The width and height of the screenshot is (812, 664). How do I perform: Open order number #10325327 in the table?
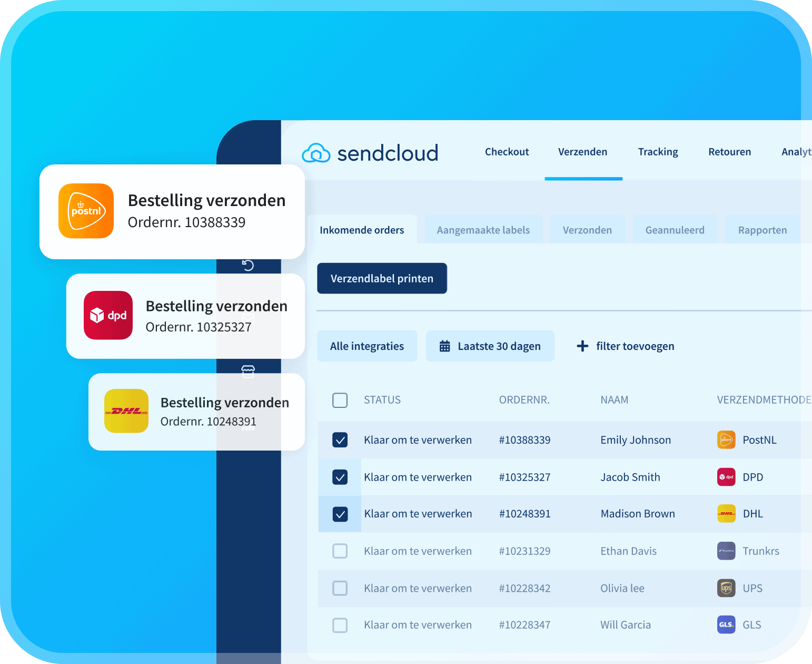point(524,477)
